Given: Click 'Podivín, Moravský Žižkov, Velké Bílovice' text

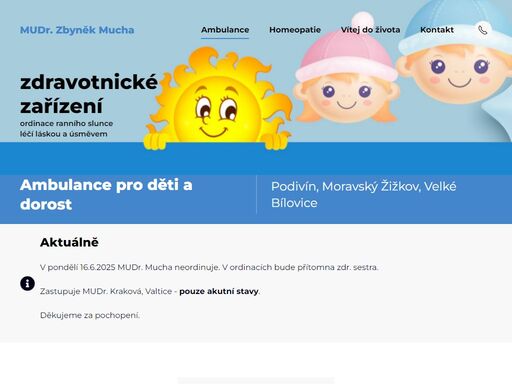Looking at the screenshot, I should coord(363,194).
